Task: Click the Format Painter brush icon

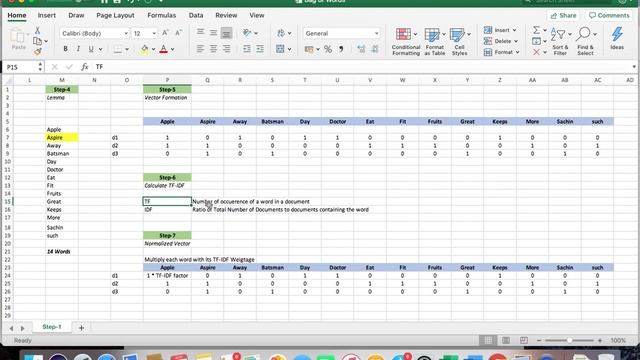Action: tap(38, 51)
